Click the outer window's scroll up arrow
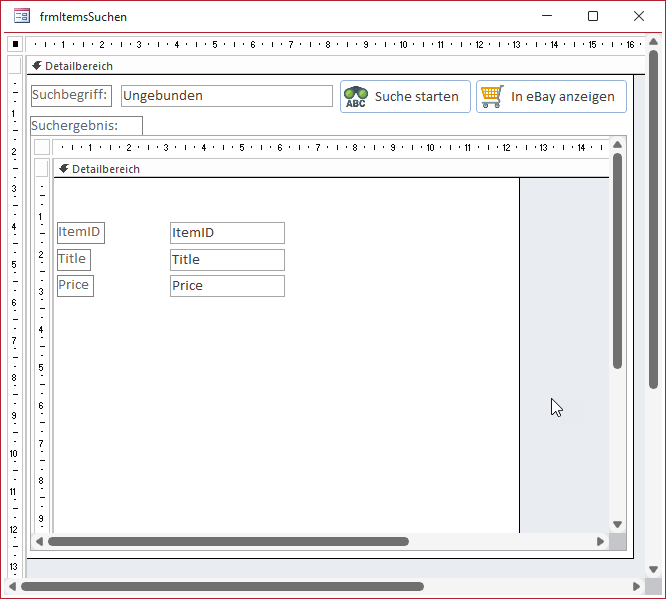Image resolution: width=666 pixels, height=599 pixels. coord(653,44)
